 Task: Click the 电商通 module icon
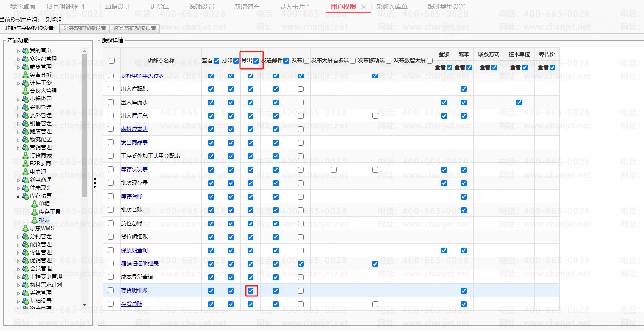pyautogui.click(x=26, y=172)
